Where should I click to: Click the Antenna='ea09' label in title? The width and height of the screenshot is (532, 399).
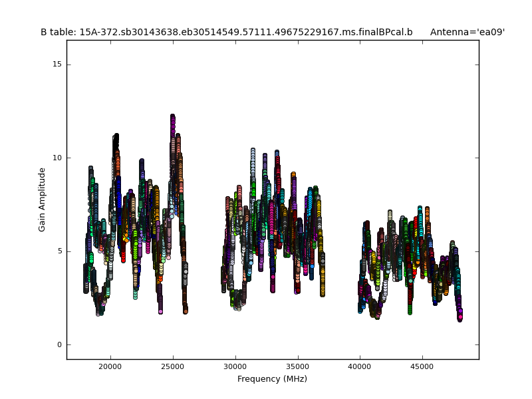(467, 32)
